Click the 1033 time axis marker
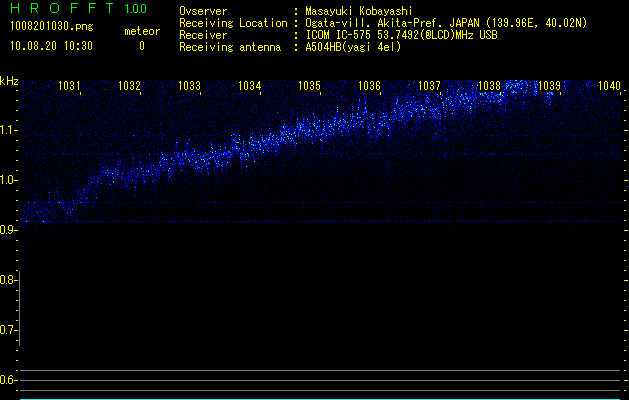Screen dimensions: 629x400 pyautogui.click(x=189, y=85)
